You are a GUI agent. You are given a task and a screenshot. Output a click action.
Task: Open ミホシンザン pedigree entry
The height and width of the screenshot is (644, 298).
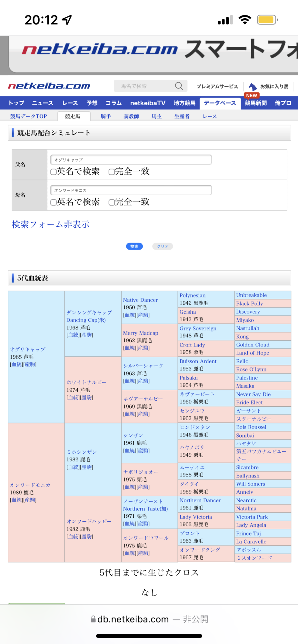(x=82, y=452)
